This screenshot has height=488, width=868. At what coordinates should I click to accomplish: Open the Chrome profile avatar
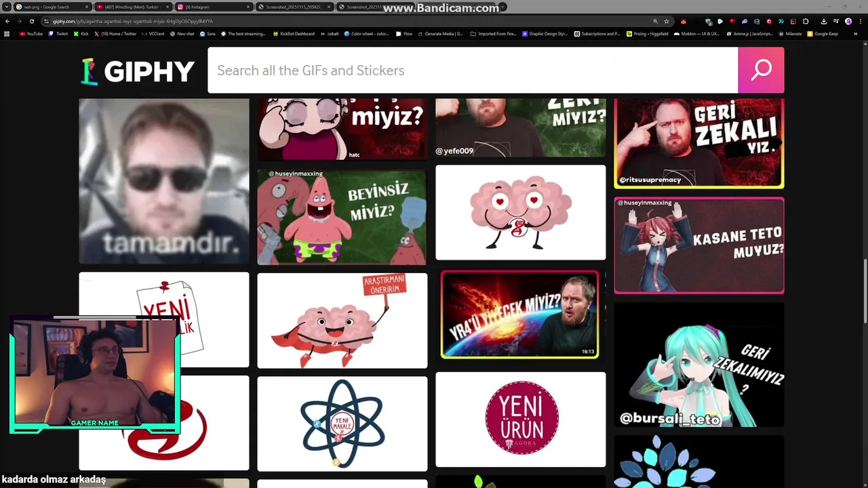848,21
